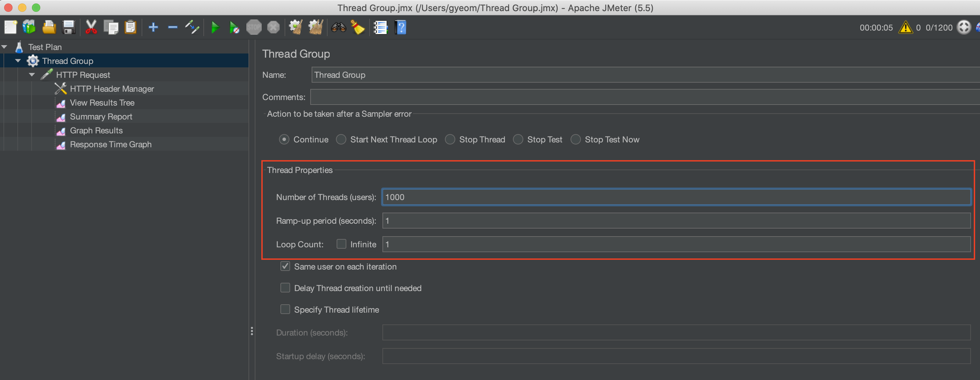Click the yellow warning log icon

tap(905, 27)
